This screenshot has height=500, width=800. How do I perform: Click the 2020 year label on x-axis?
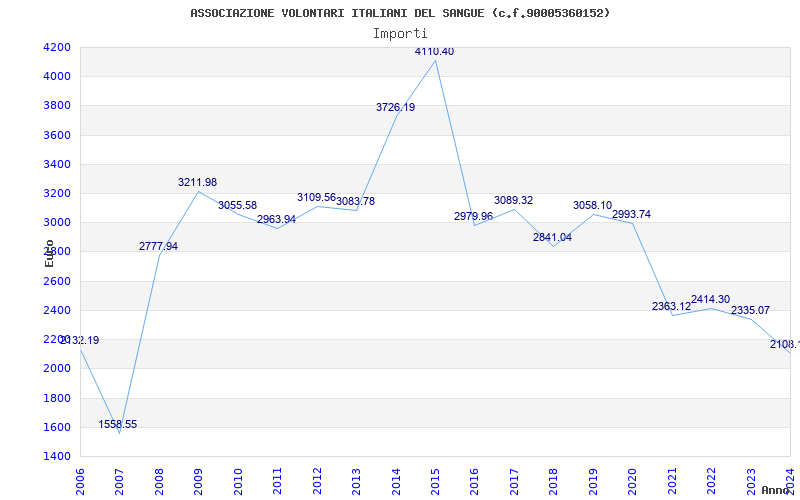click(x=633, y=482)
